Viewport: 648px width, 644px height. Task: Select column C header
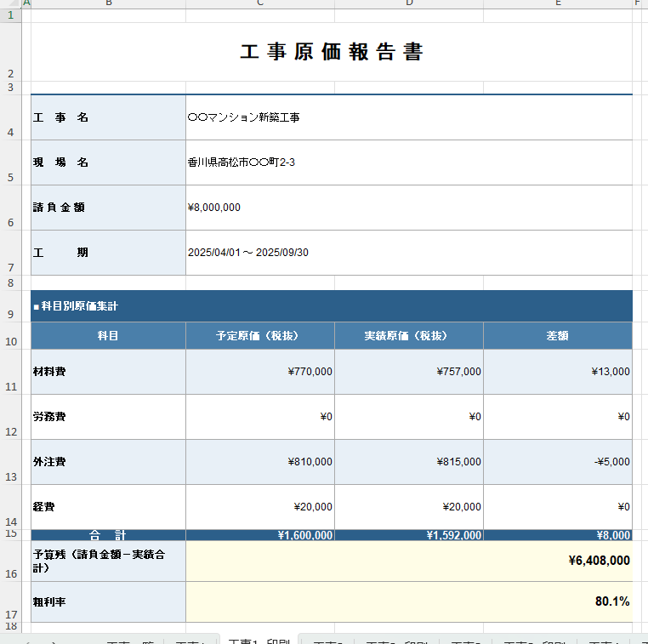(259, 3)
